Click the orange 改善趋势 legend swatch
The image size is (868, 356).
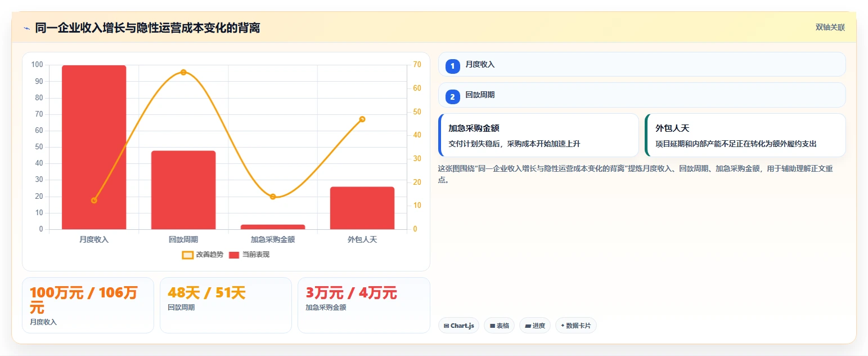pos(188,255)
